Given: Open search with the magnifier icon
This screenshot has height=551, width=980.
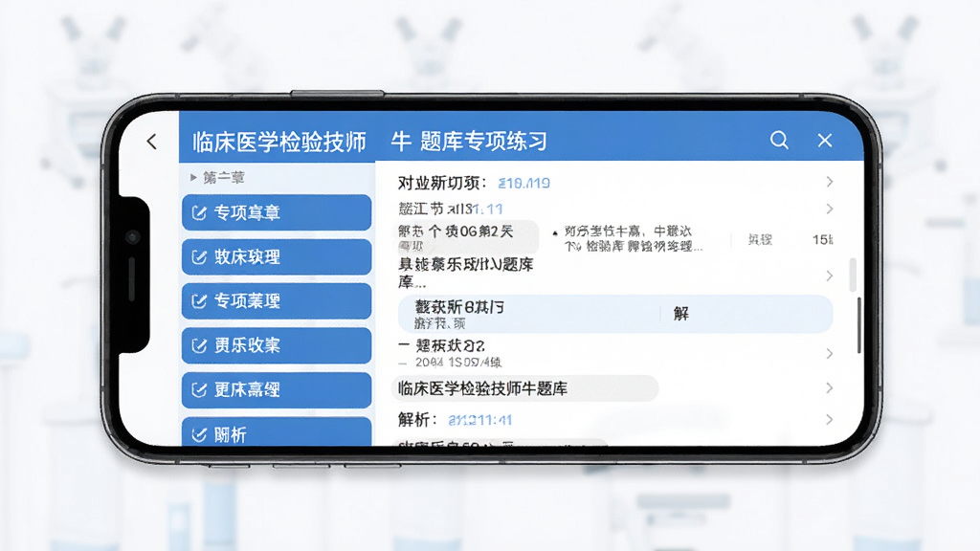Looking at the screenshot, I should [779, 140].
